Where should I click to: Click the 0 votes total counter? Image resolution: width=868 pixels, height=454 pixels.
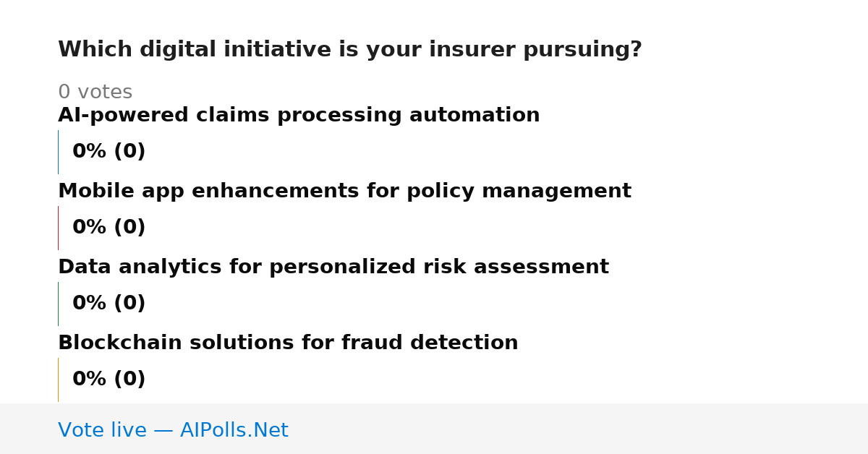95,93
